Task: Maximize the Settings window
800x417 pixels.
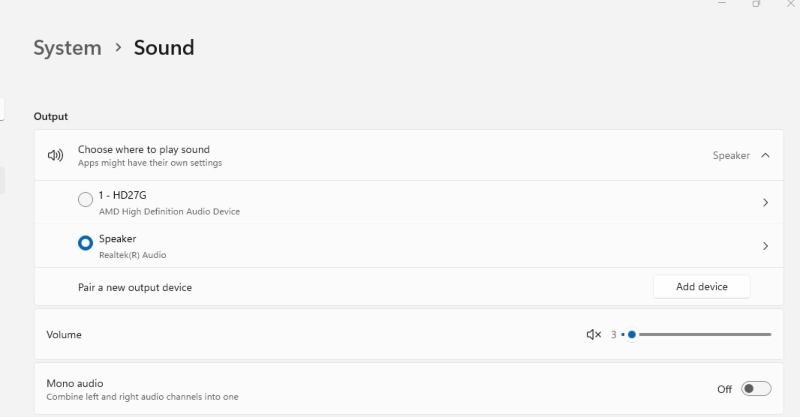Action: 757,4
